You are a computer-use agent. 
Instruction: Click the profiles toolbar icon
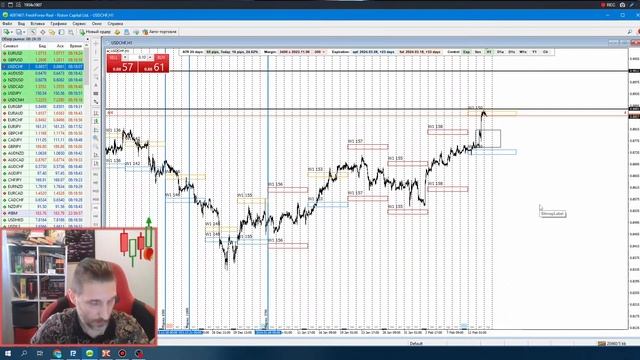pyautogui.click(x=18, y=32)
